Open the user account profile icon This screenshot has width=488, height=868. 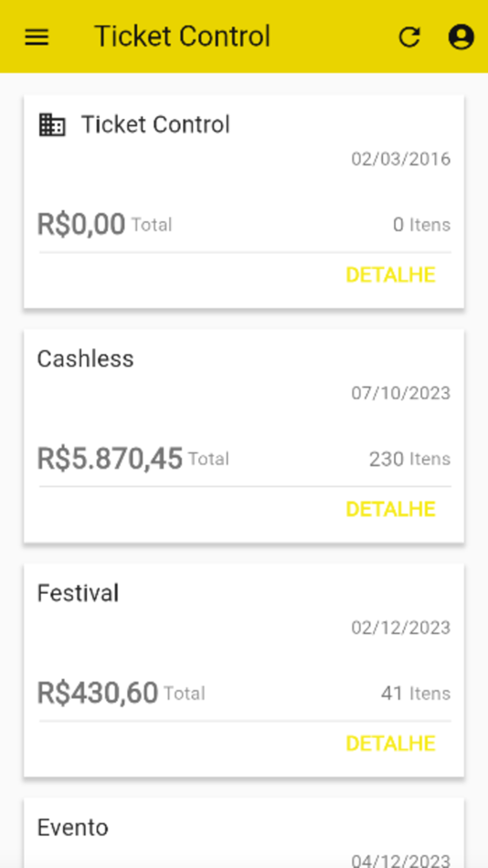[461, 37]
